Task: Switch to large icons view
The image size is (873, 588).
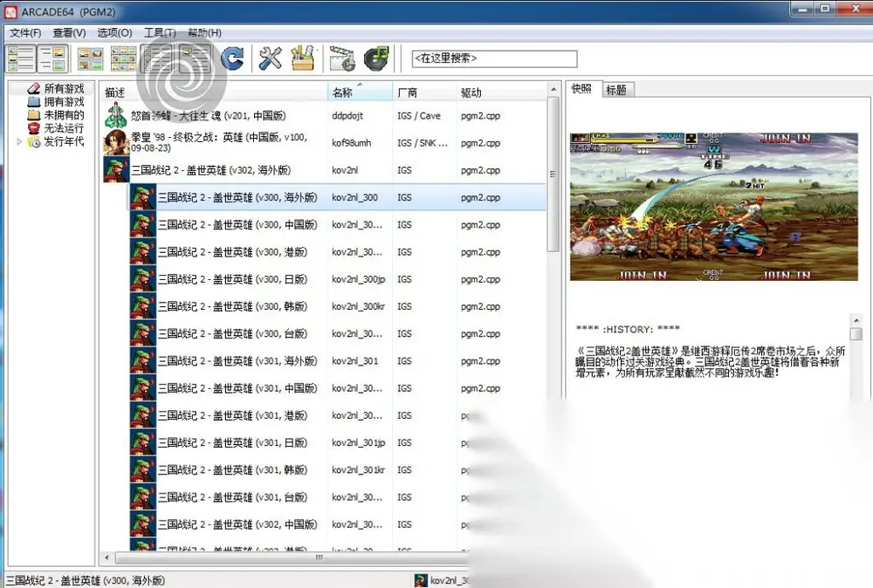Action: click(x=90, y=58)
